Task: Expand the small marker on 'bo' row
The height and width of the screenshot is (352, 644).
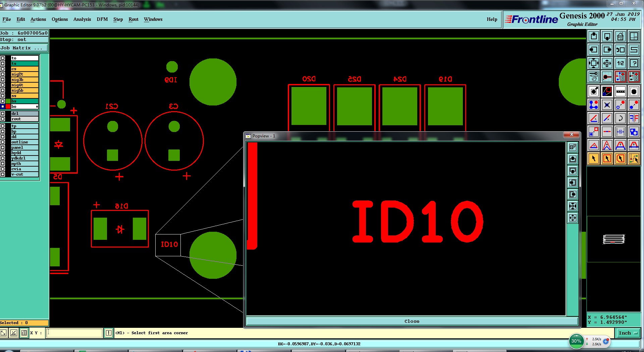Action: tap(37, 106)
